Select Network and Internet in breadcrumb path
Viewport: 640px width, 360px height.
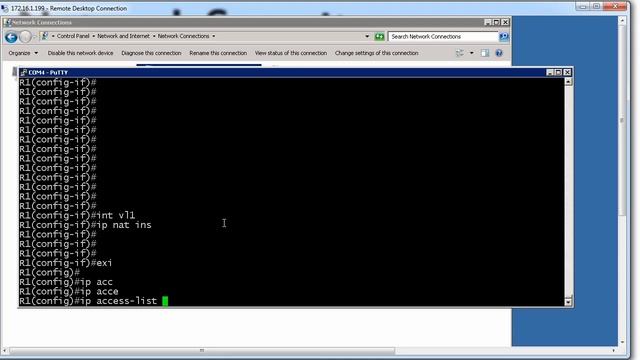(x=123, y=36)
